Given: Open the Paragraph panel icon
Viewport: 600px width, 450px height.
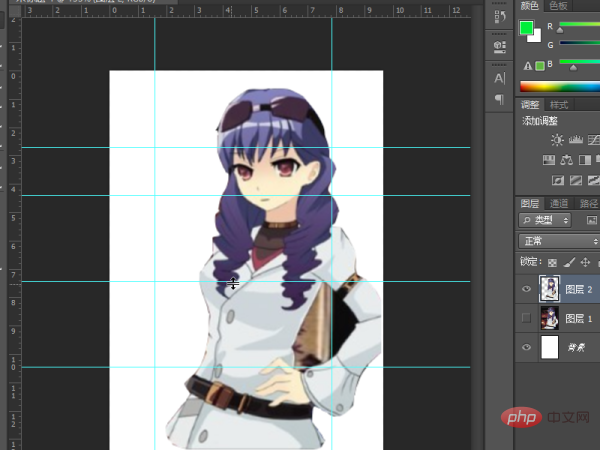Looking at the screenshot, I should (x=499, y=99).
